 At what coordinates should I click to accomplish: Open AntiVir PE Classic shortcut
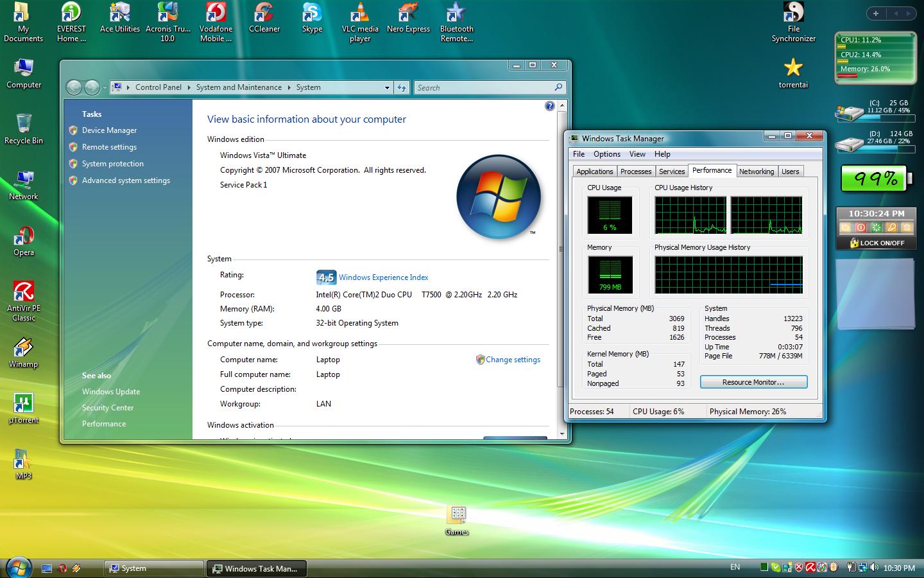pyautogui.click(x=24, y=301)
